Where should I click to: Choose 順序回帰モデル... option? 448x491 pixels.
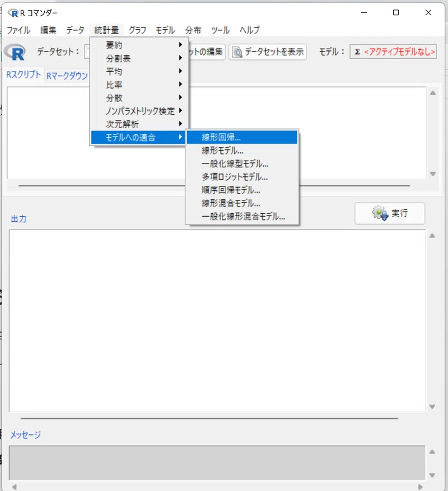242,190
